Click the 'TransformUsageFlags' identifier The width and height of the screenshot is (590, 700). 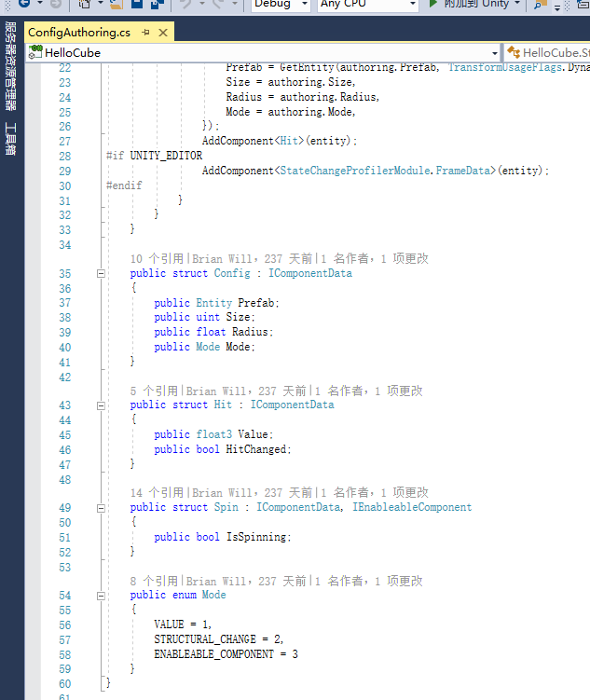505,67
